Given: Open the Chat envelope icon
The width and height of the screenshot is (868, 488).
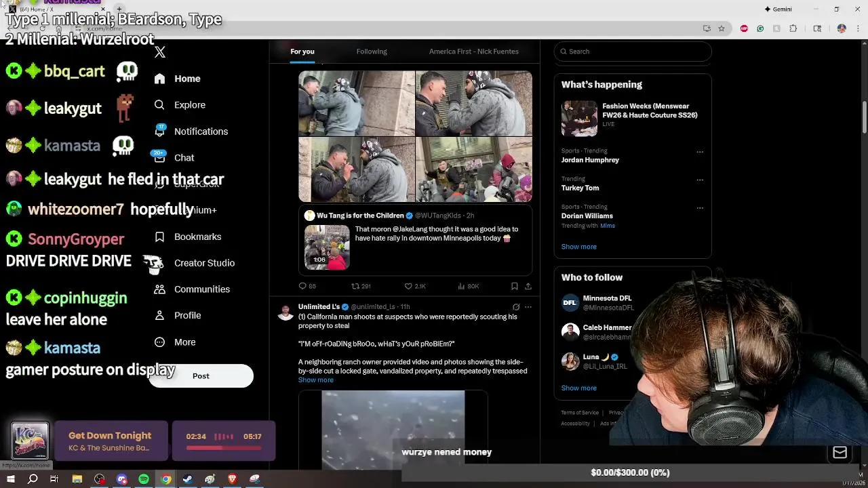Looking at the screenshot, I should point(159,157).
